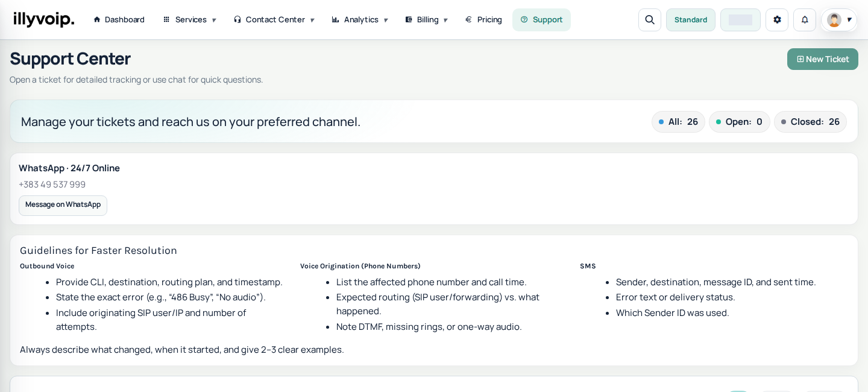Click 'Manage your tickets and reach us' text
Image resolution: width=868 pixels, height=392 pixels.
pyautogui.click(x=190, y=122)
